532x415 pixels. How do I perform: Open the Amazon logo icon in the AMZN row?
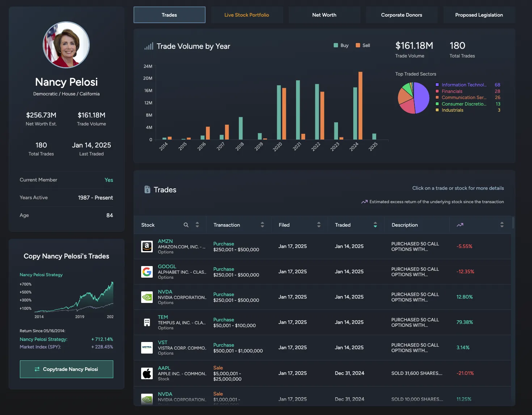pyautogui.click(x=147, y=247)
